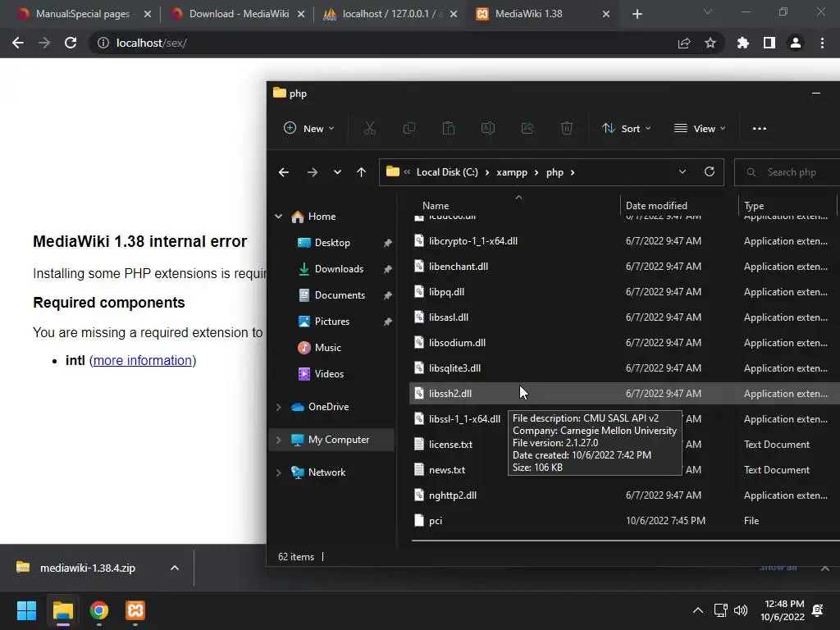Expand the Network tree node
This screenshot has width=840, height=630.
pos(279,472)
